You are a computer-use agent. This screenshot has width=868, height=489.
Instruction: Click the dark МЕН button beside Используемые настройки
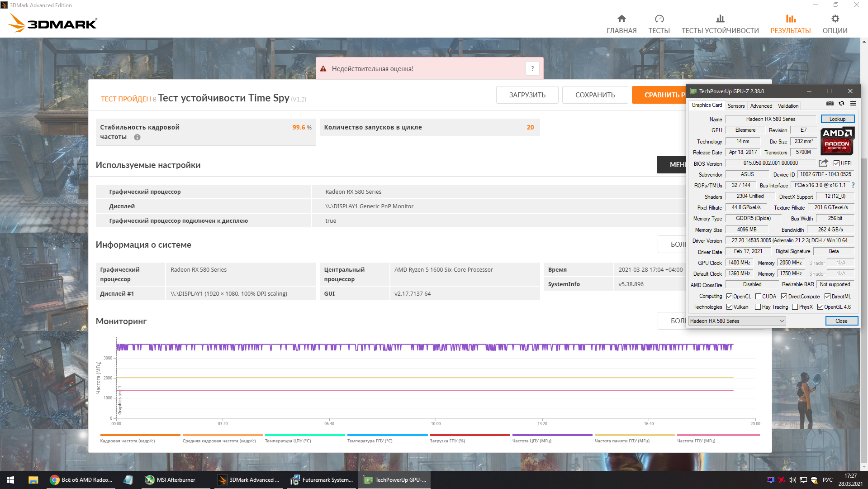[671, 165]
